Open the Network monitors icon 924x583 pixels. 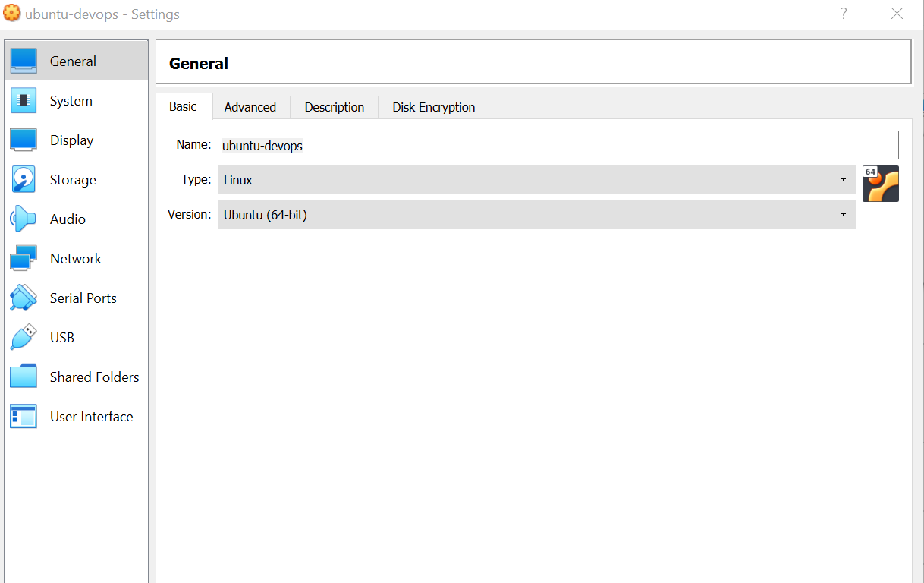[24, 258]
